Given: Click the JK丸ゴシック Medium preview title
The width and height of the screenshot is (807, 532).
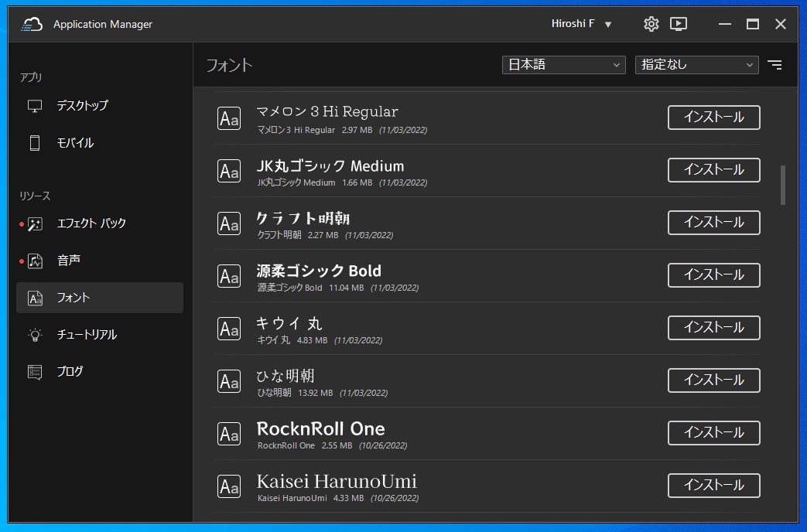Looking at the screenshot, I should (x=330, y=165).
